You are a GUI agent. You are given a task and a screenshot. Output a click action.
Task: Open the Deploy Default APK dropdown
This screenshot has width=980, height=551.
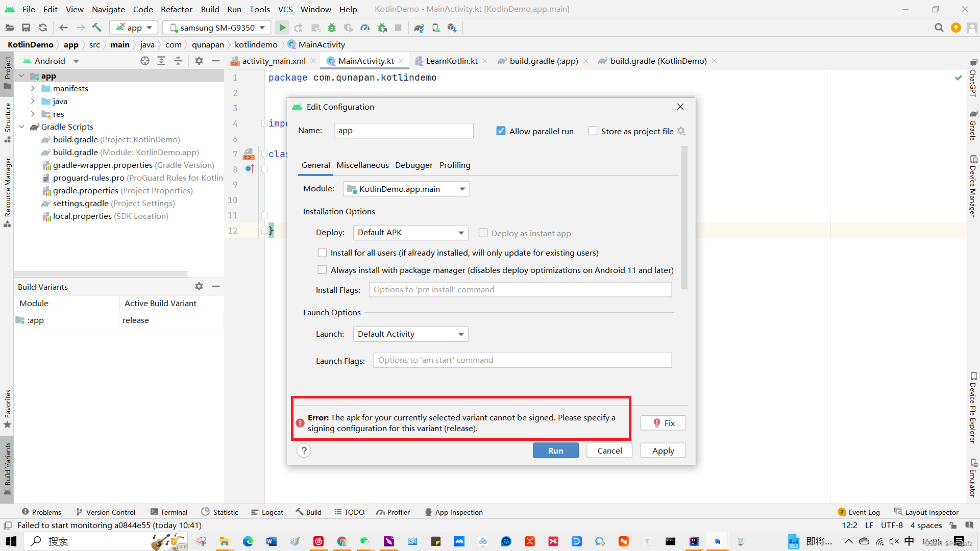tap(410, 233)
